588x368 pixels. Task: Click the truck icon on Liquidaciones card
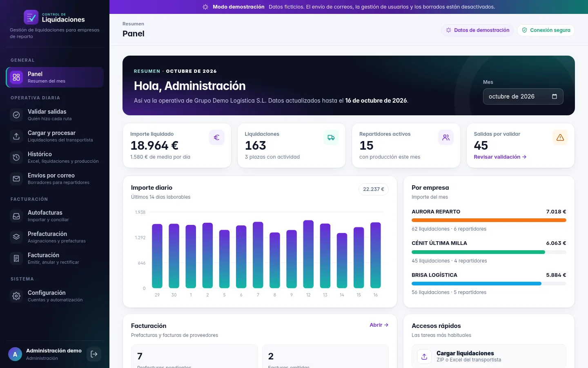point(331,137)
